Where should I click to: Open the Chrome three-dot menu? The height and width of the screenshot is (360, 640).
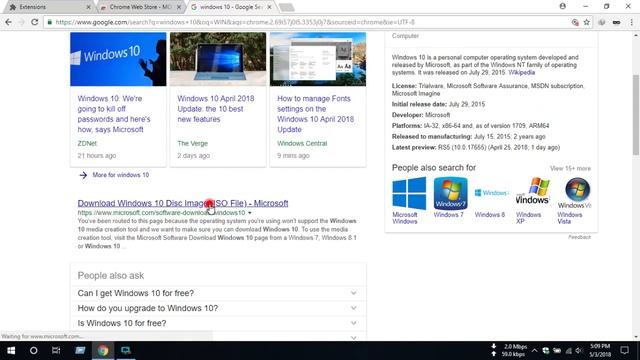click(x=631, y=22)
